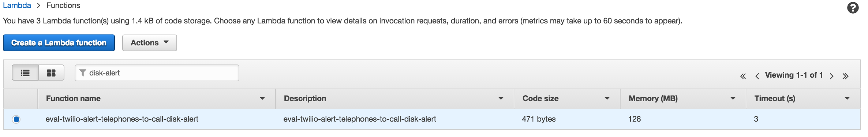This screenshot has height=137, width=868.
Task: Switch to grid card view
Action: [51, 73]
